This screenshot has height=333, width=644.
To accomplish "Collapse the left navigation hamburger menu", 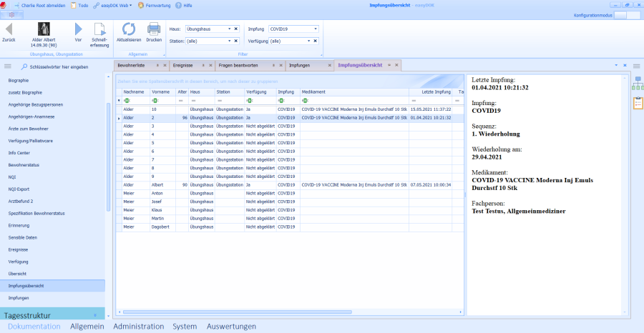I will (x=8, y=66).
